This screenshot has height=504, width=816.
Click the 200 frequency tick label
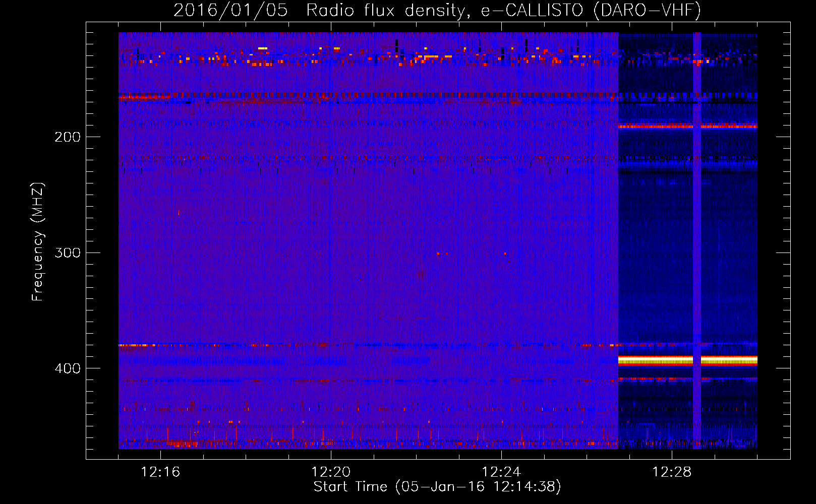pyautogui.click(x=68, y=137)
